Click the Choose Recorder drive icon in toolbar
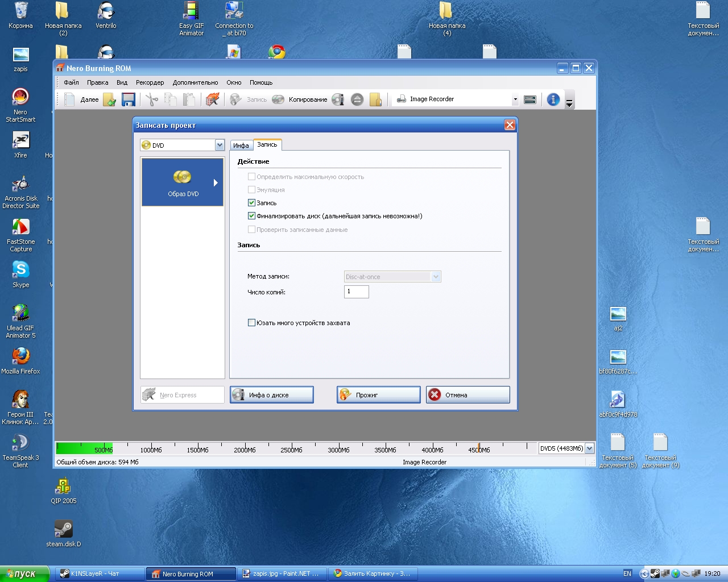Image resolution: width=728 pixels, height=582 pixels. tap(530, 99)
